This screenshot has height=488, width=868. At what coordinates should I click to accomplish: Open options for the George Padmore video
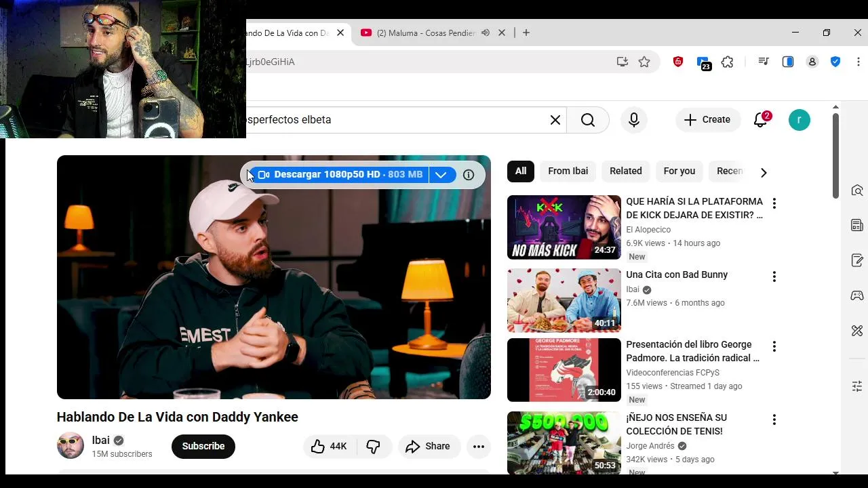pos(774,346)
